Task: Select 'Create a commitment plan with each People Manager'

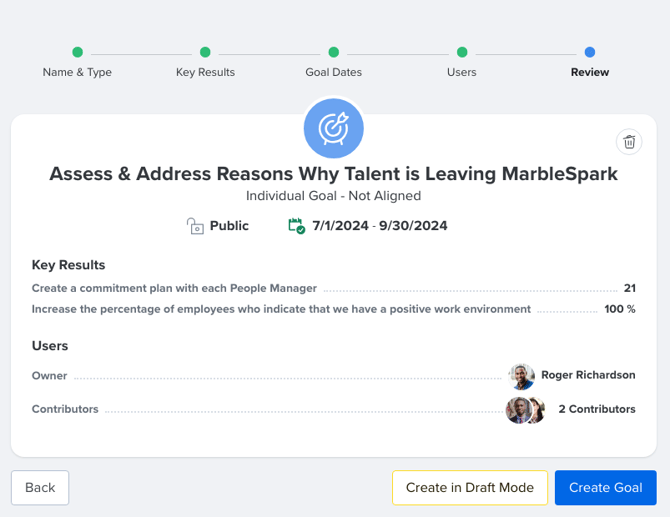Action: click(x=174, y=288)
